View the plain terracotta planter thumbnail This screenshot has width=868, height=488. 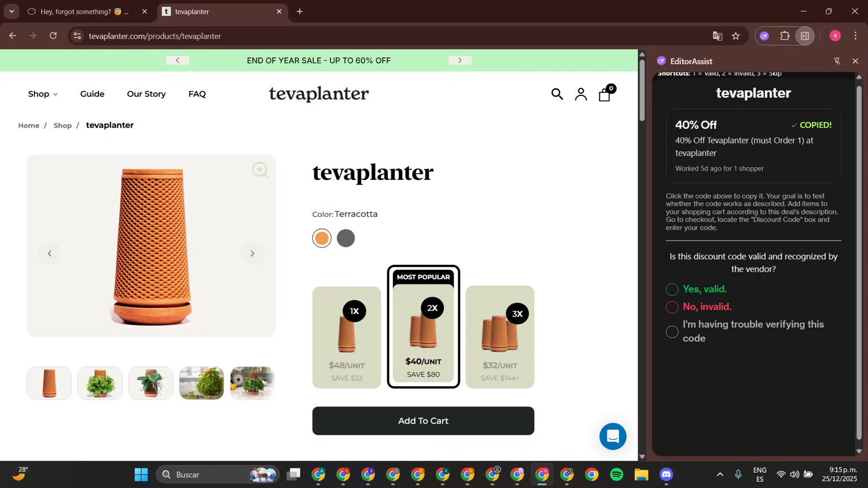point(49,383)
